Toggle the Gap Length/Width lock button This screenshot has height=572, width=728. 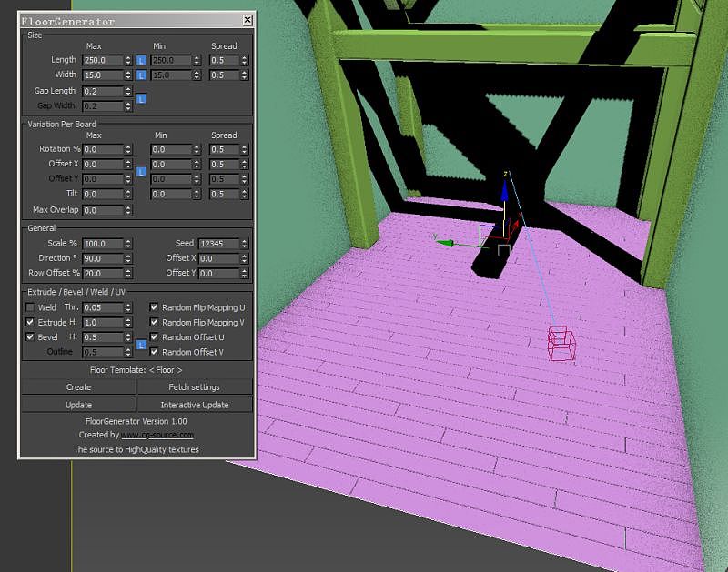[x=141, y=99]
